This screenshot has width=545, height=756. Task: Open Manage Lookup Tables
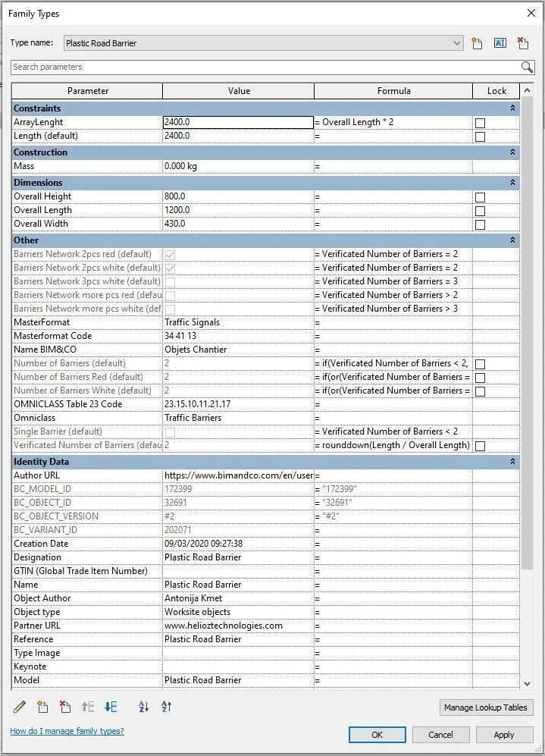pyautogui.click(x=486, y=707)
